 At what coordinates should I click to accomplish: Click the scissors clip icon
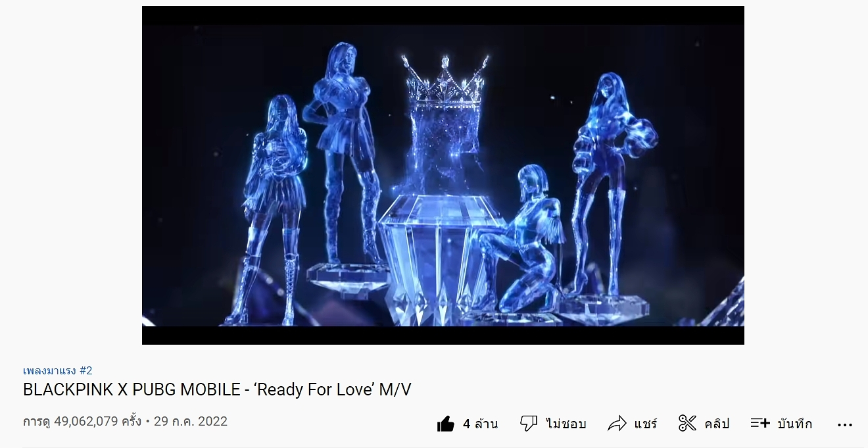[x=687, y=424]
